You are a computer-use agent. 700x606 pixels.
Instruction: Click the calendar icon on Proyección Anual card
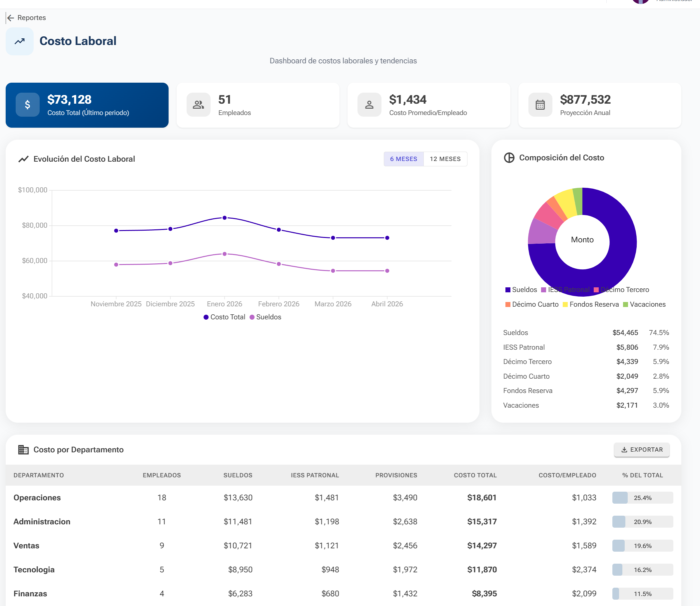(540, 105)
